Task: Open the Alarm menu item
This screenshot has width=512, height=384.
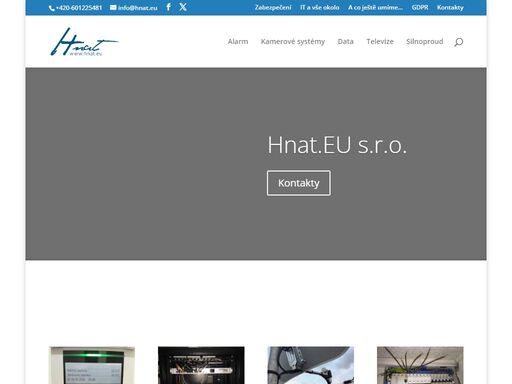Action: point(238,41)
